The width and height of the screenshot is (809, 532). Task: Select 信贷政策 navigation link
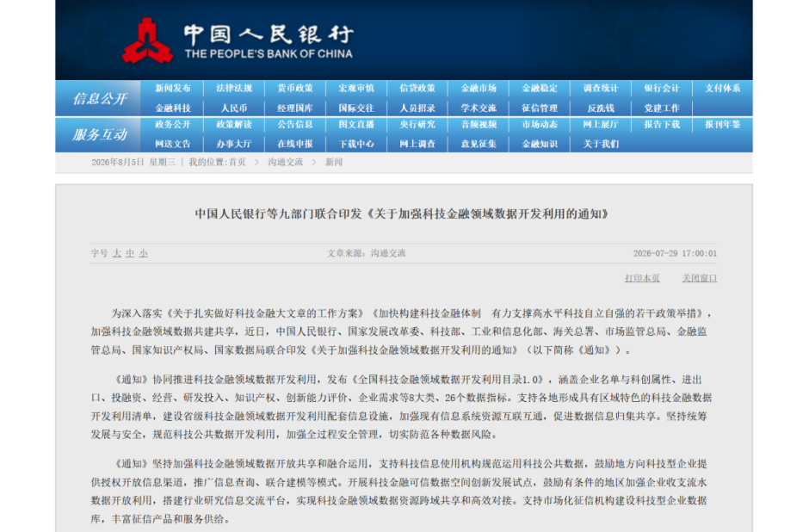417,89
